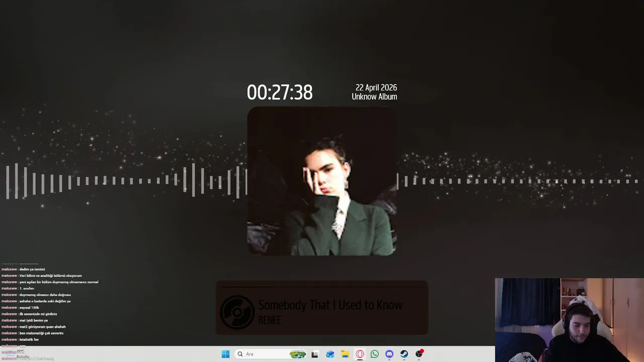
Task: Open WhatsApp from the taskbar
Action: [x=374, y=354]
